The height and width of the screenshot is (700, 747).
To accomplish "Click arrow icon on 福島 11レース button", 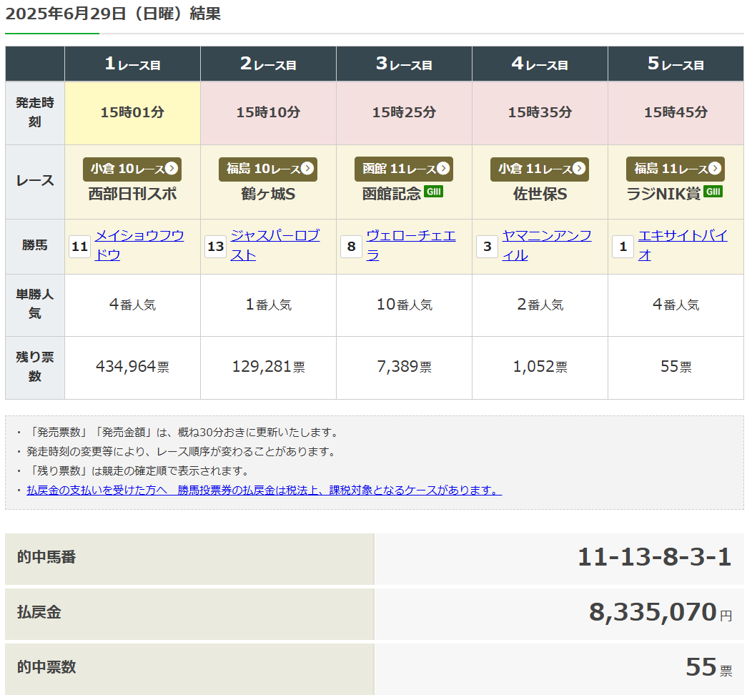I will tap(715, 168).
